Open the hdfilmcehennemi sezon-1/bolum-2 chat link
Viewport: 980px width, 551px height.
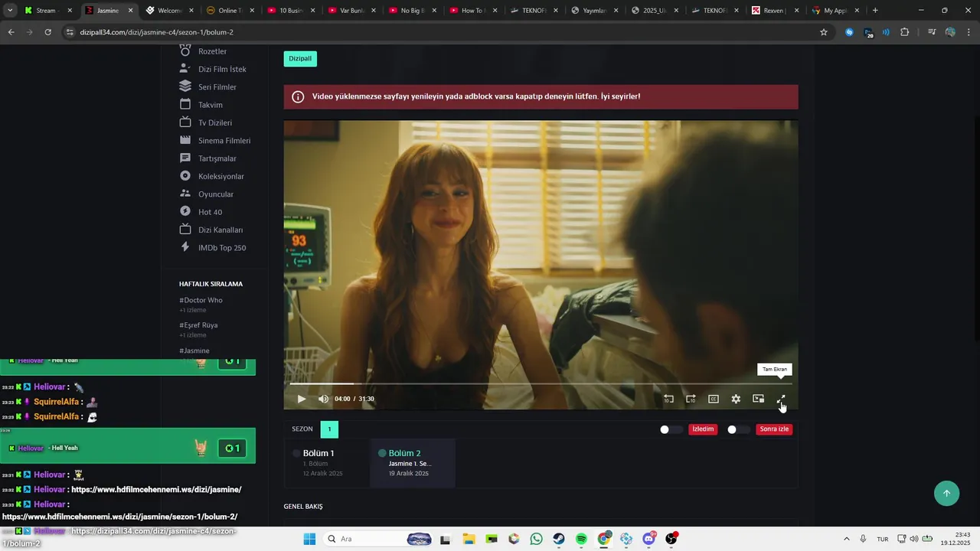pyautogui.click(x=120, y=517)
